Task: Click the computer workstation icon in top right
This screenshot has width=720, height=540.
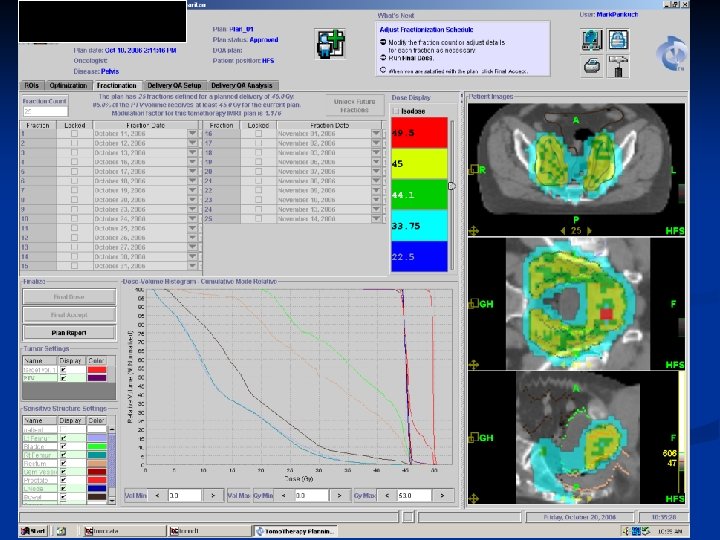Action: coord(591,40)
